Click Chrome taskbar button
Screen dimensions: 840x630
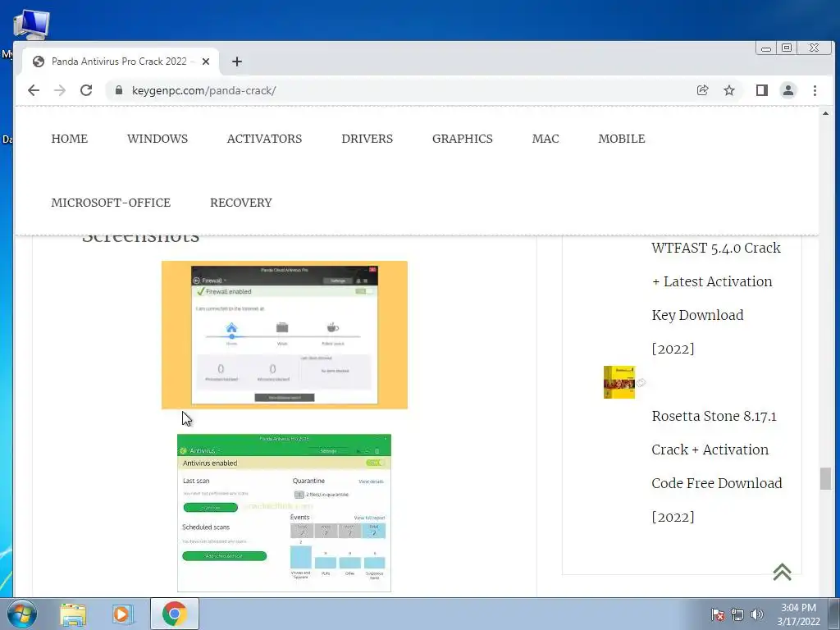pos(175,614)
